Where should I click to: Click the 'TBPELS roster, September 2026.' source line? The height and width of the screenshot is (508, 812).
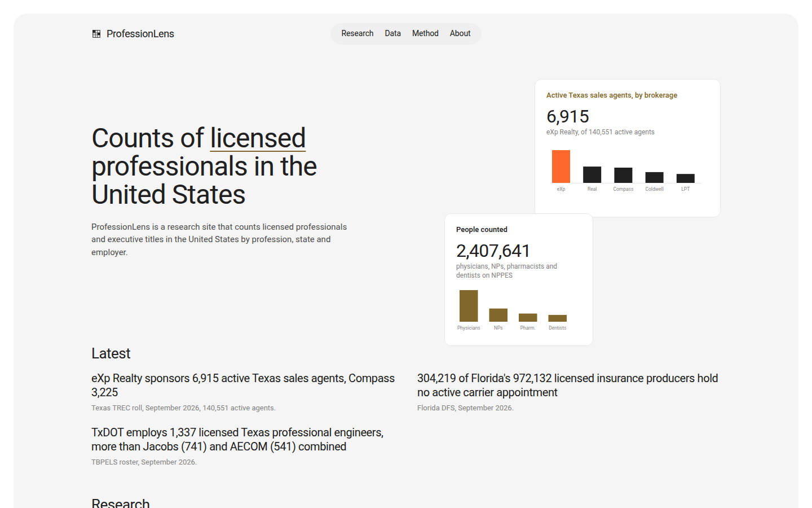(x=144, y=462)
